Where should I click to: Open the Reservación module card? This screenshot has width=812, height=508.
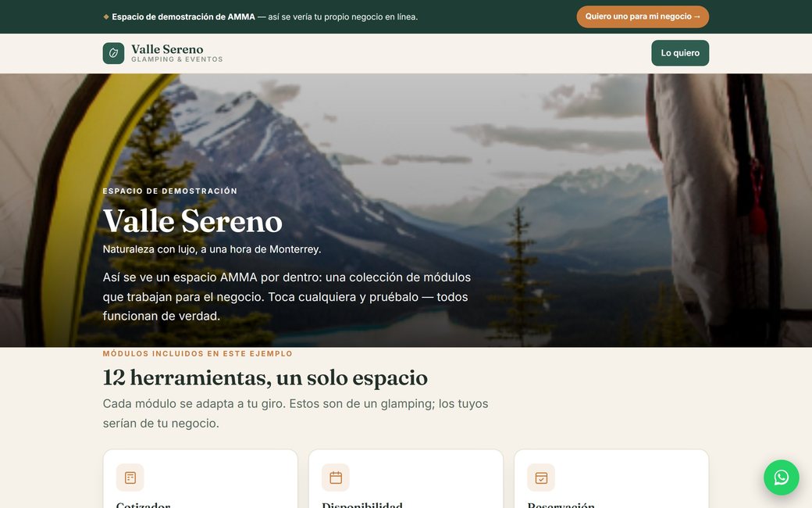pos(611,479)
